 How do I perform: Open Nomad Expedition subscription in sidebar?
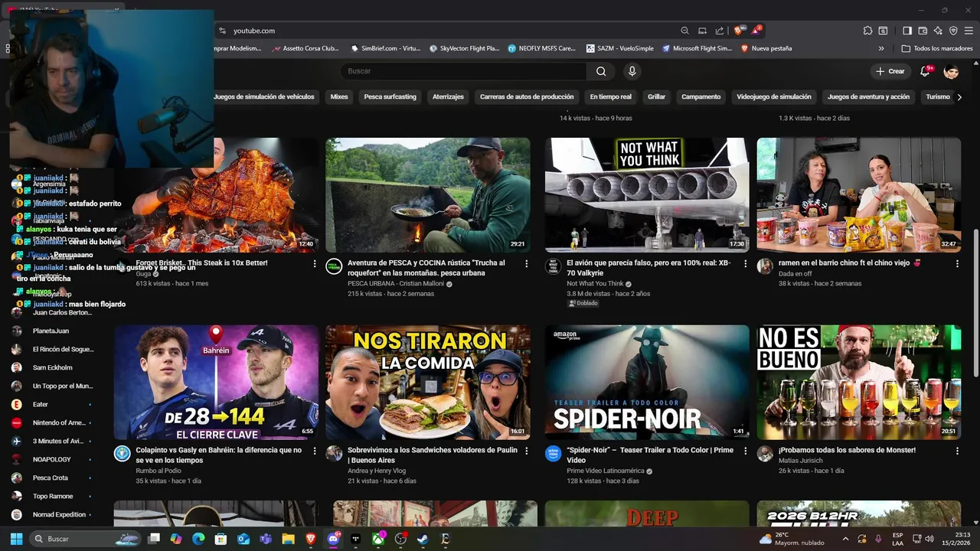click(x=51, y=515)
